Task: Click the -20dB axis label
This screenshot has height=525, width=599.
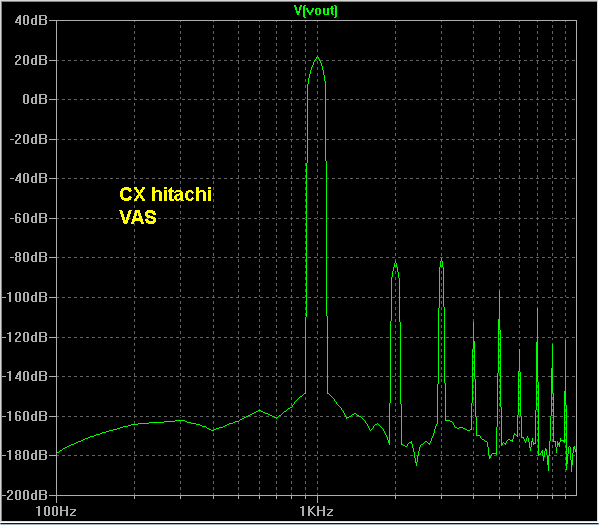Action: coord(29,139)
